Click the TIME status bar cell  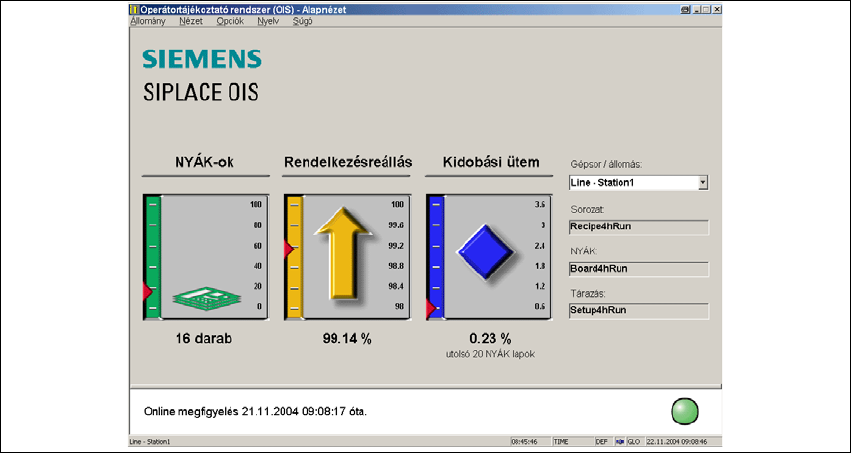point(571,442)
